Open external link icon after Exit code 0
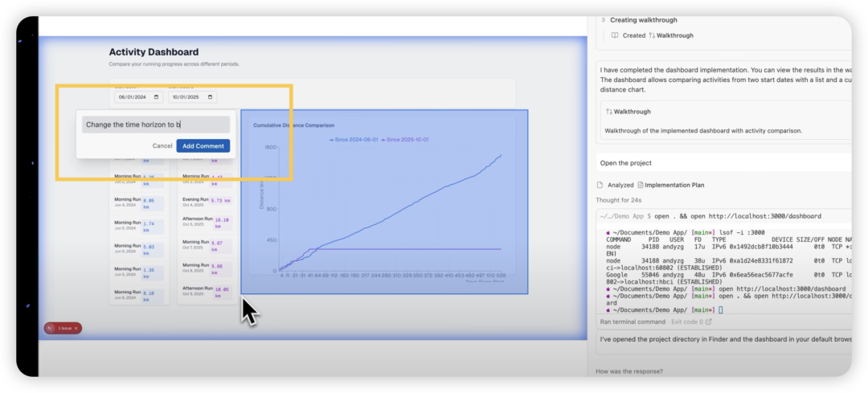 click(708, 321)
